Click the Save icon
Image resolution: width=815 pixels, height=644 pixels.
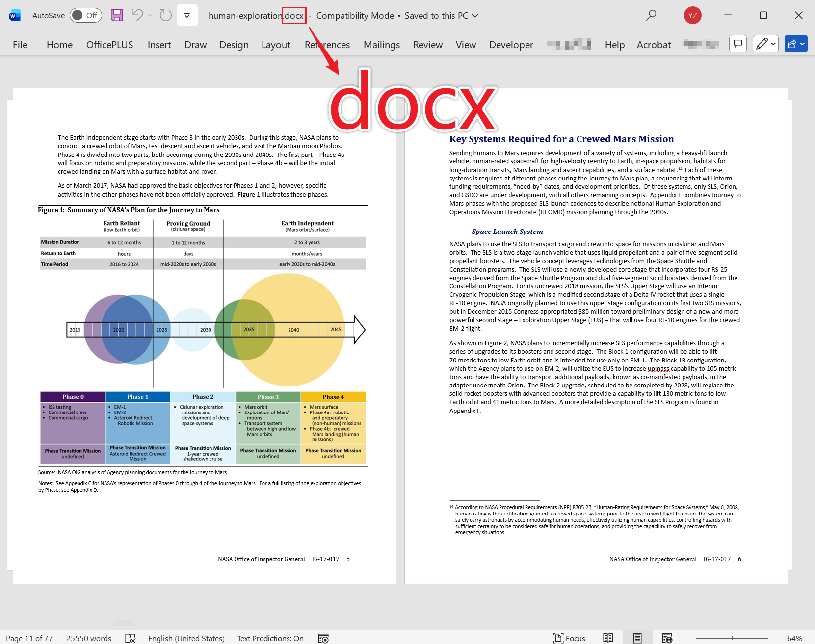117,15
